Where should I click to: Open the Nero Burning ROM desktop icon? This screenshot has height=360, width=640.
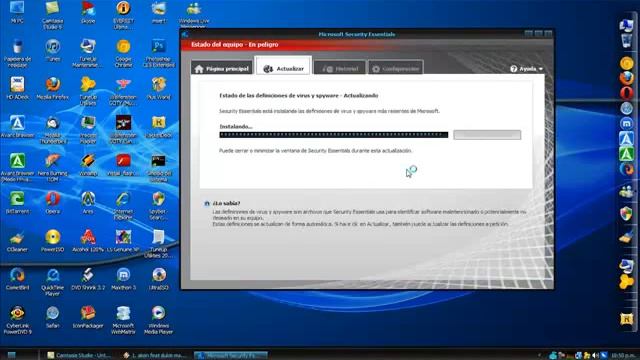53,167
